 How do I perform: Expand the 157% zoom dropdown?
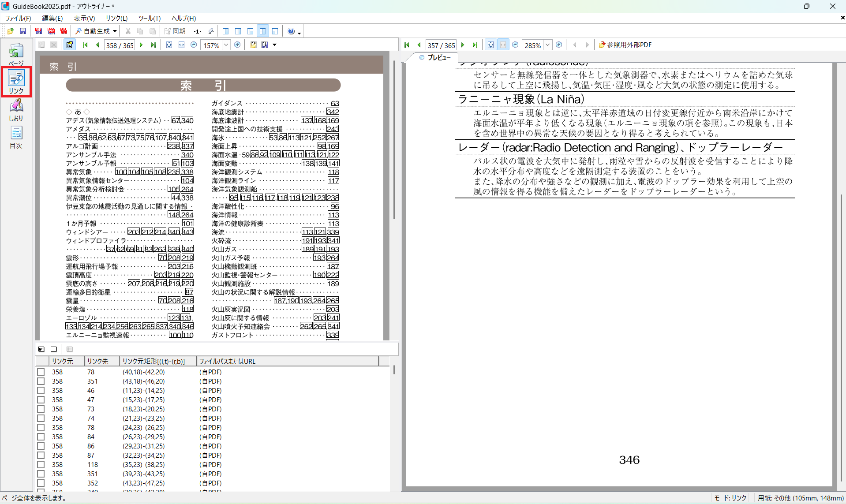226,45
